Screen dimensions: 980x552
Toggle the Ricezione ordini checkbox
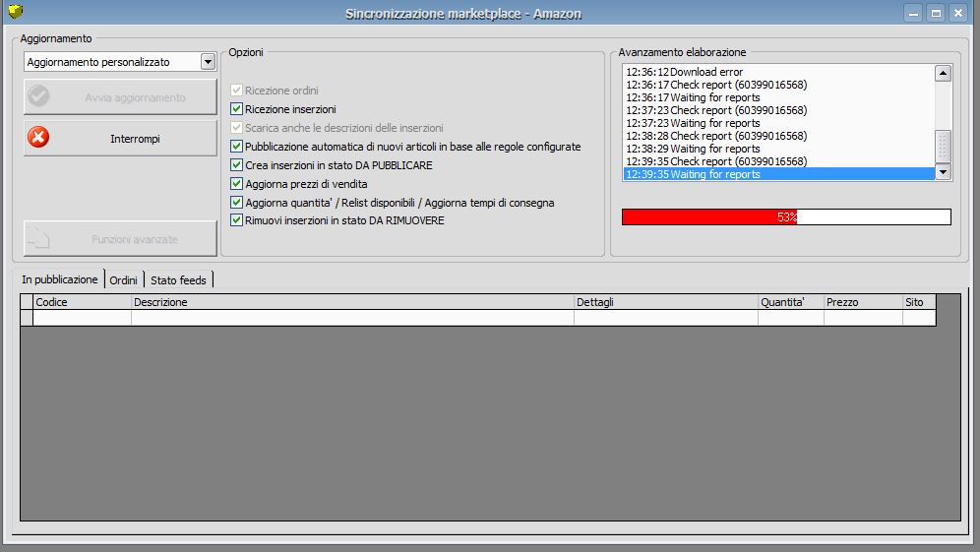coord(236,90)
